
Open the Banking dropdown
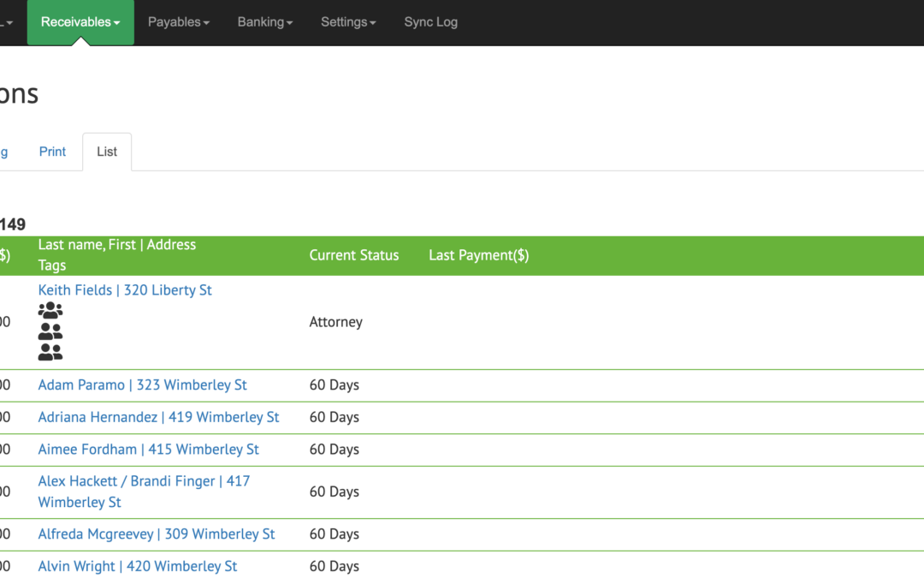(264, 22)
